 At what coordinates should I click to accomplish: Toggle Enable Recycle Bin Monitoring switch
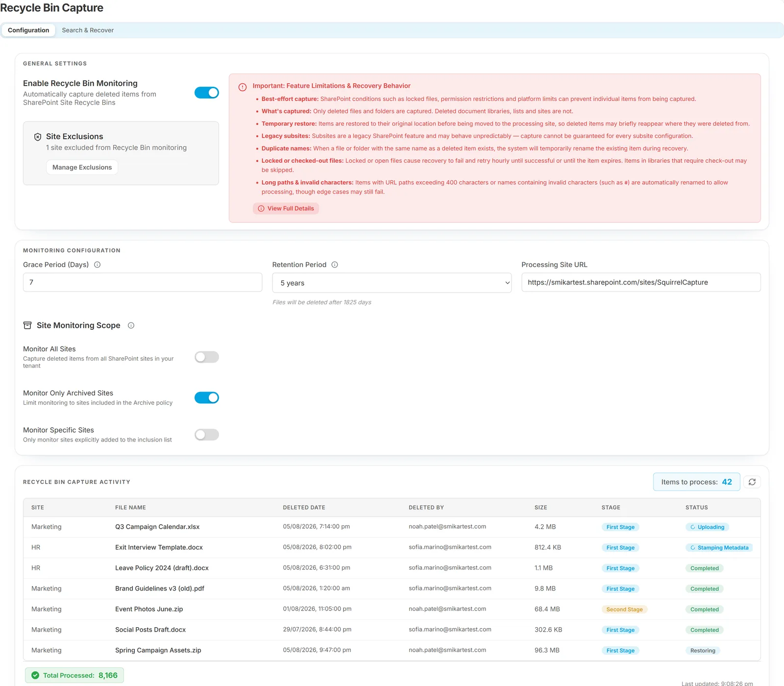click(207, 93)
